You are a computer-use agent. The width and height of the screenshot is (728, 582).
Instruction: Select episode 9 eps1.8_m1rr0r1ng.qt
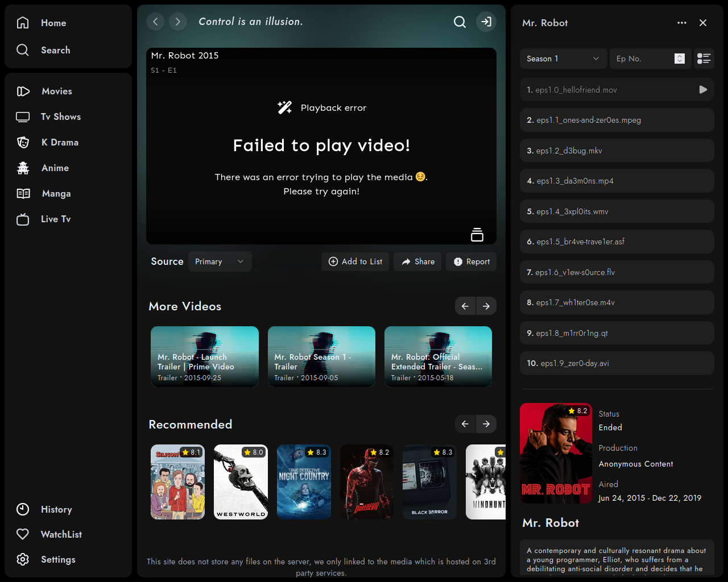pyautogui.click(x=617, y=333)
